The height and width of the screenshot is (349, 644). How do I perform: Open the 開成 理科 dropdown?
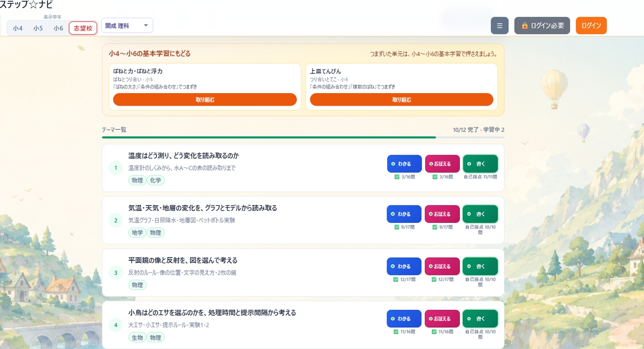click(127, 25)
